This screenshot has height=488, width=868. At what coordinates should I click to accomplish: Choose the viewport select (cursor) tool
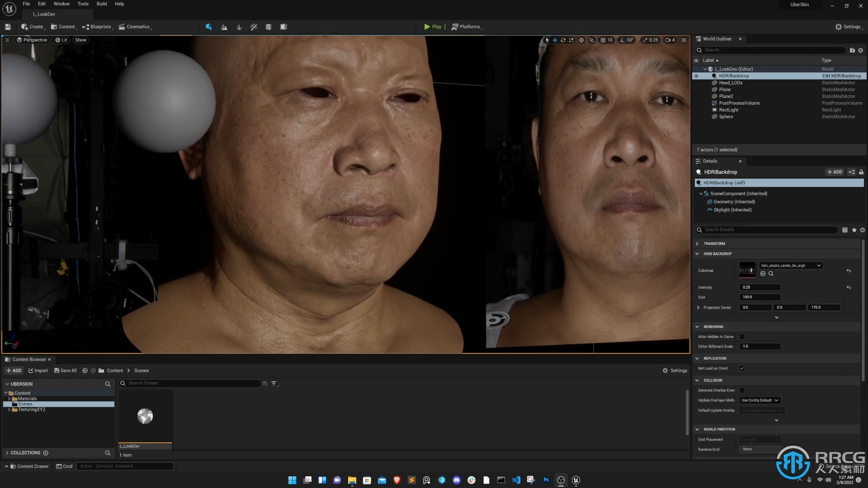[x=547, y=40]
